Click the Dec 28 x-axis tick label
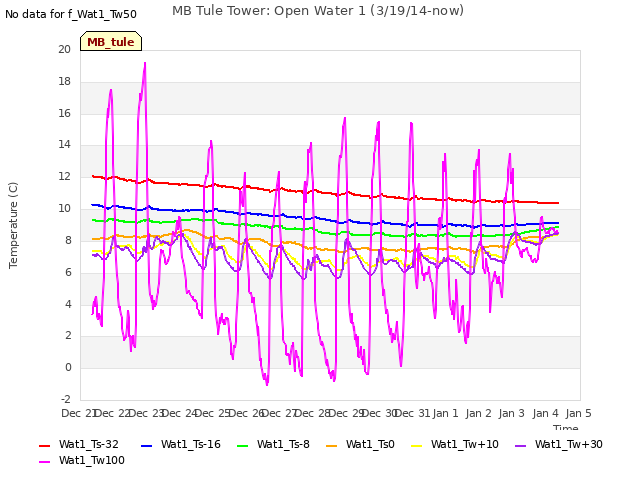 tap(312, 413)
